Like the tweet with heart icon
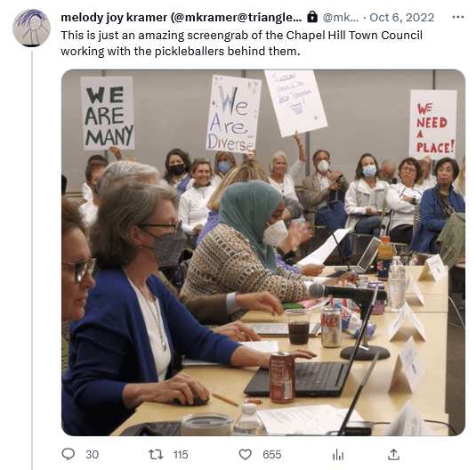The image size is (476, 470). click(x=245, y=455)
